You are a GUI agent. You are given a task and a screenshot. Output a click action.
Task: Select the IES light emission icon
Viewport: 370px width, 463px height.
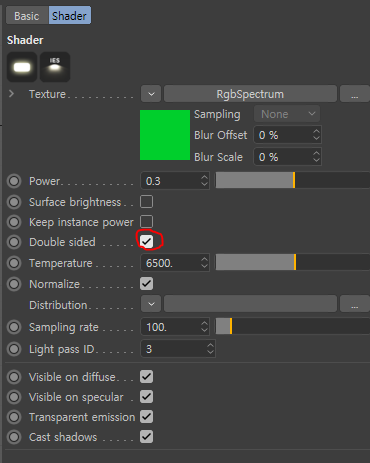click(55, 67)
